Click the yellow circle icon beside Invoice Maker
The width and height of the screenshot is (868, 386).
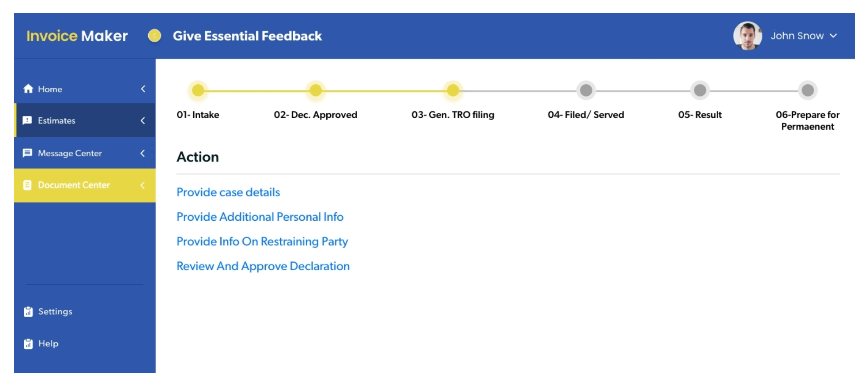pyautogui.click(x=155, y=36)
